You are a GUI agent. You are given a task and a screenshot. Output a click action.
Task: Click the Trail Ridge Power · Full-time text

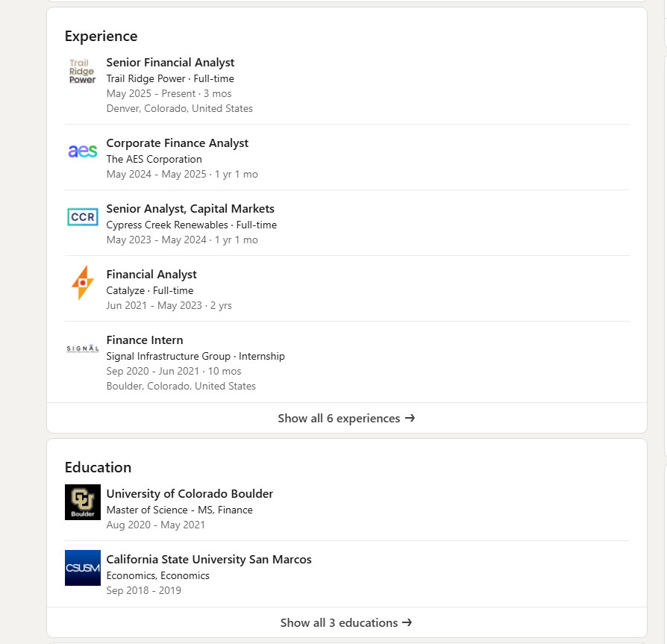[x=170, y=78]
